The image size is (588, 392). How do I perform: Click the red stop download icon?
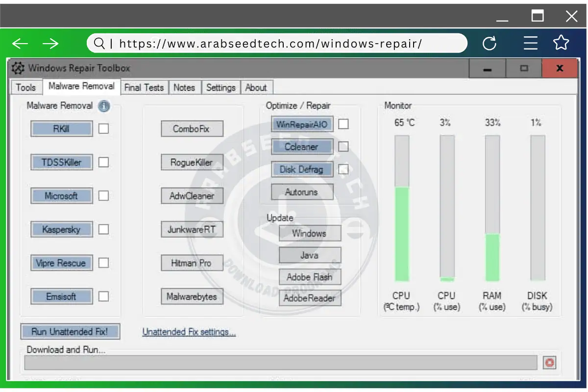(x=549, y=363)
